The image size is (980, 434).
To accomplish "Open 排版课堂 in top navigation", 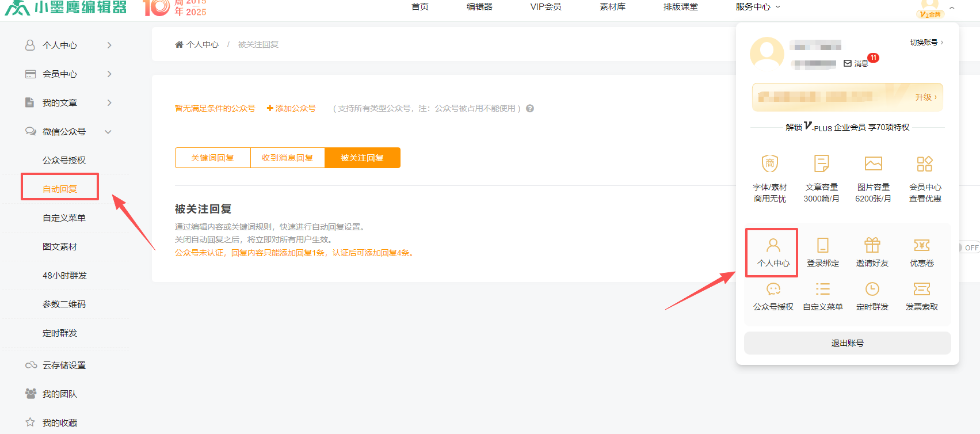I will (680, 6).
